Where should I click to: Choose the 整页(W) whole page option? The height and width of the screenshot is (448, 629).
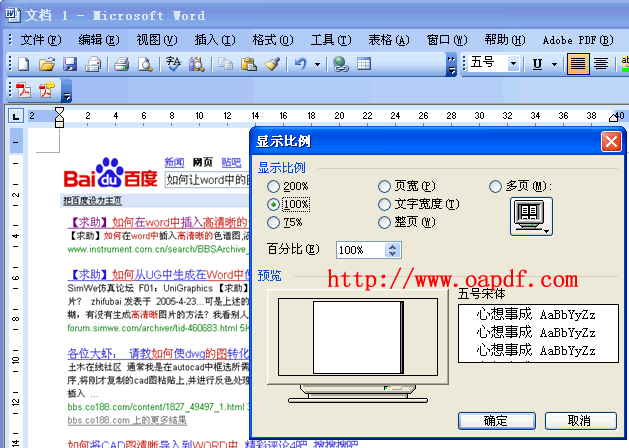(384, 222)
